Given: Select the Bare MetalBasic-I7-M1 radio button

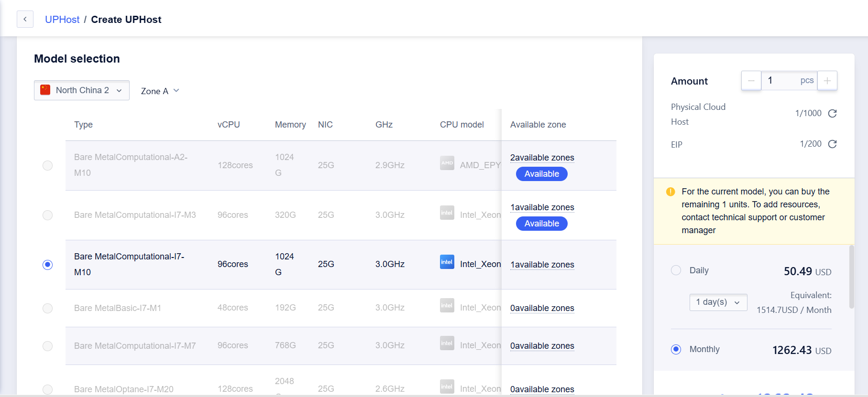Looking at the screenshot, I should pyautogui.click(x=47, y=308).
